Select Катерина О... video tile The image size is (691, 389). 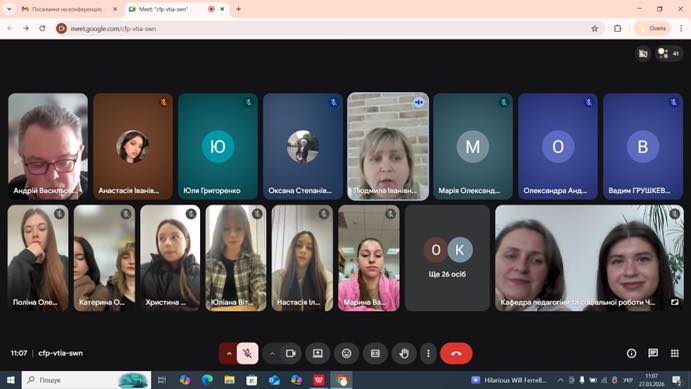click(x=104, y=258)
